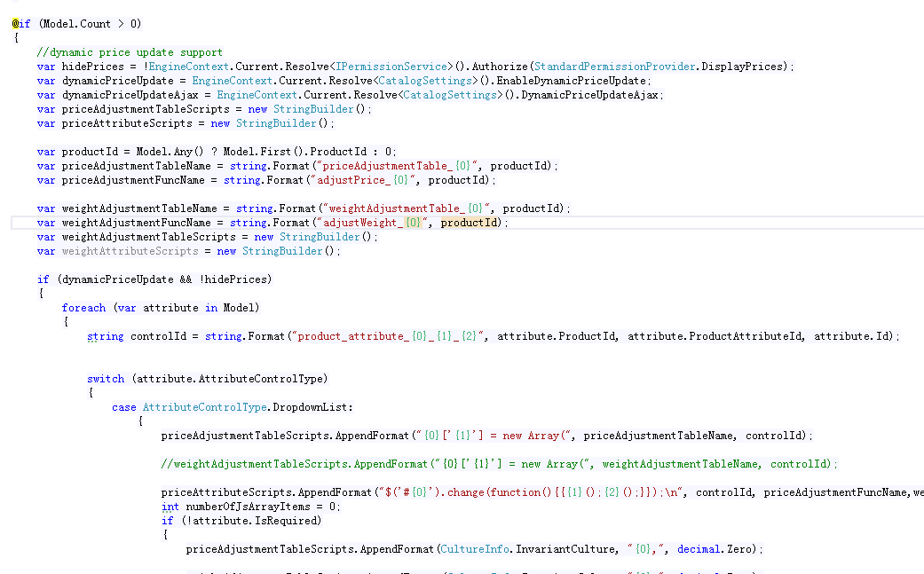The height and width of the screenshot is (574, 924).
Task: Click the @if Razor keyword at top
Action: 21,24
